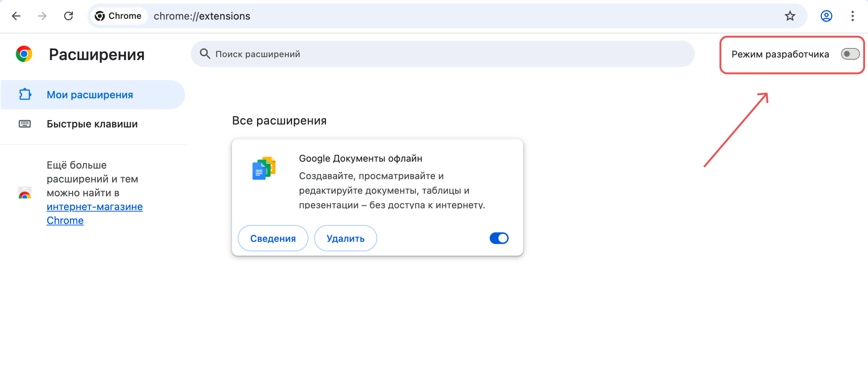Click the extension description starting with Создавайте
Image resolution: width=868 pixels, height=386 pixels.
392,190
